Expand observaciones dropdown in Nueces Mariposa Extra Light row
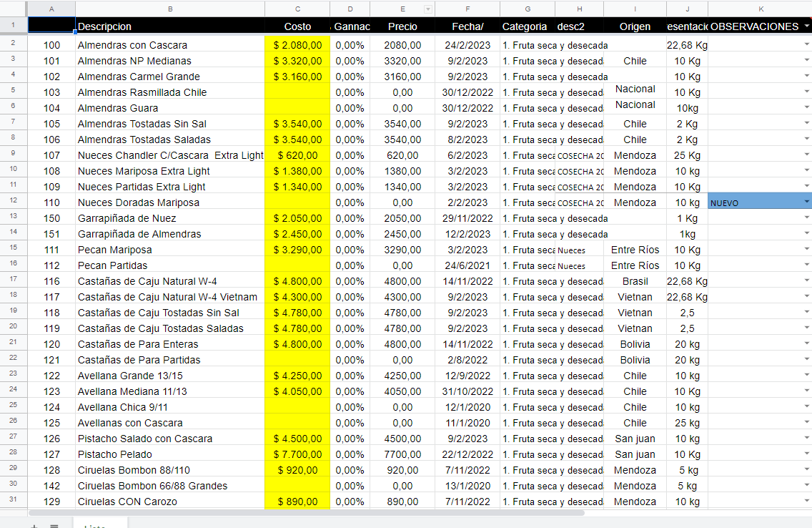The height and width of the screenshot is (528, 812). 806,170
